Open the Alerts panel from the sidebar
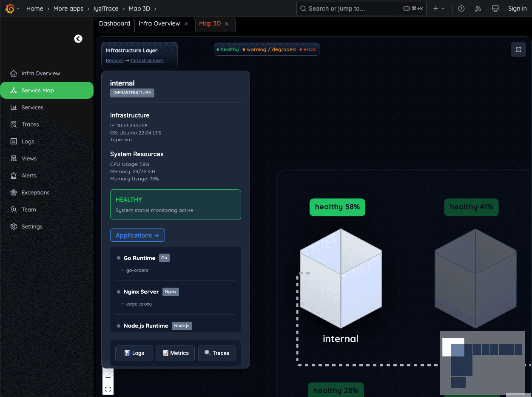 [29, 175]
